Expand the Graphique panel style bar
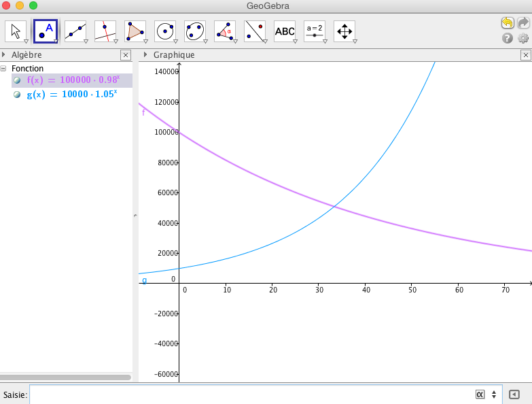This screenshot has width=532, height=404. [x=146, y=54]
